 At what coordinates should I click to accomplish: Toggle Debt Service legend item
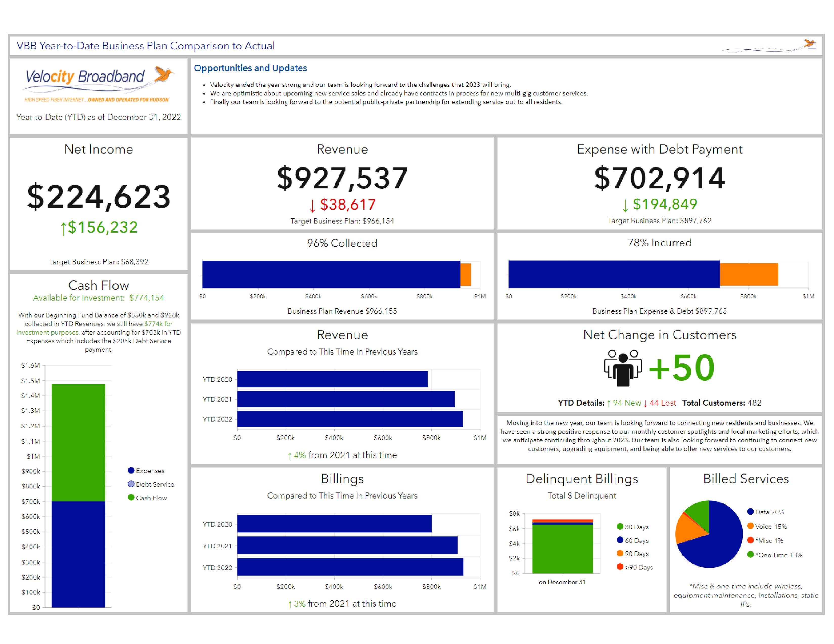151,484
